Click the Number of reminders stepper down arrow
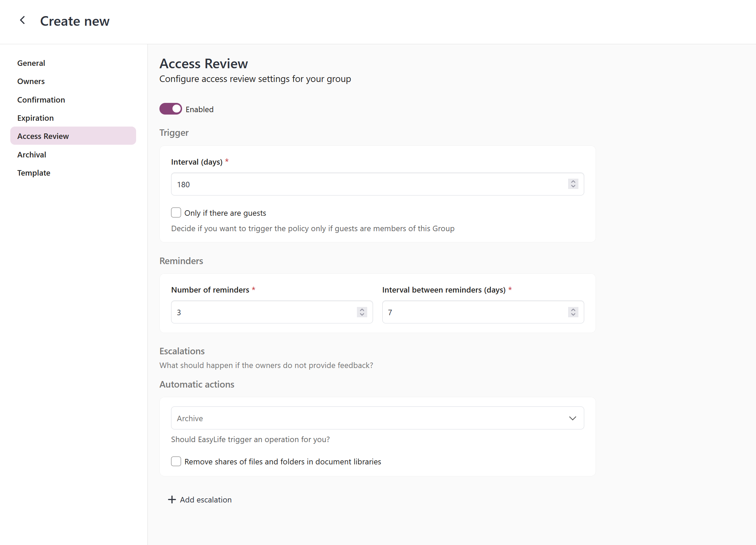The width and height of the screenshot is (756, 545). (x=361, y=314)
